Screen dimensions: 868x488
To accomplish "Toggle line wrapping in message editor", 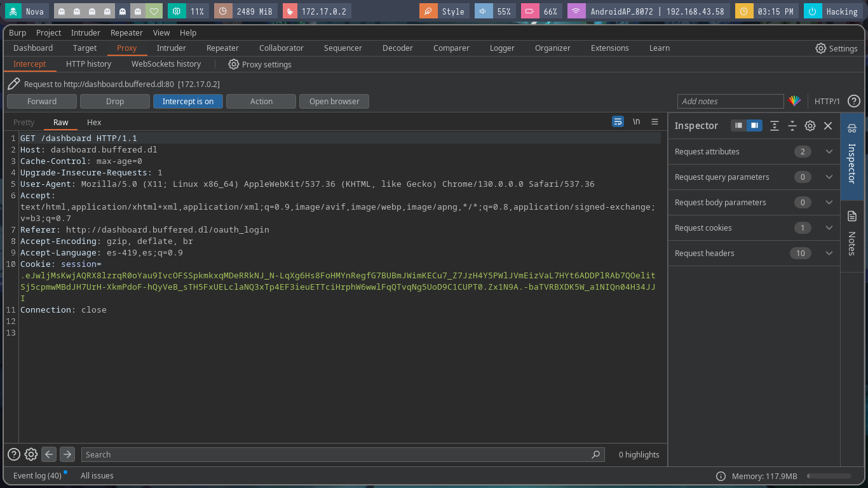I will click(x=618, y=122).
